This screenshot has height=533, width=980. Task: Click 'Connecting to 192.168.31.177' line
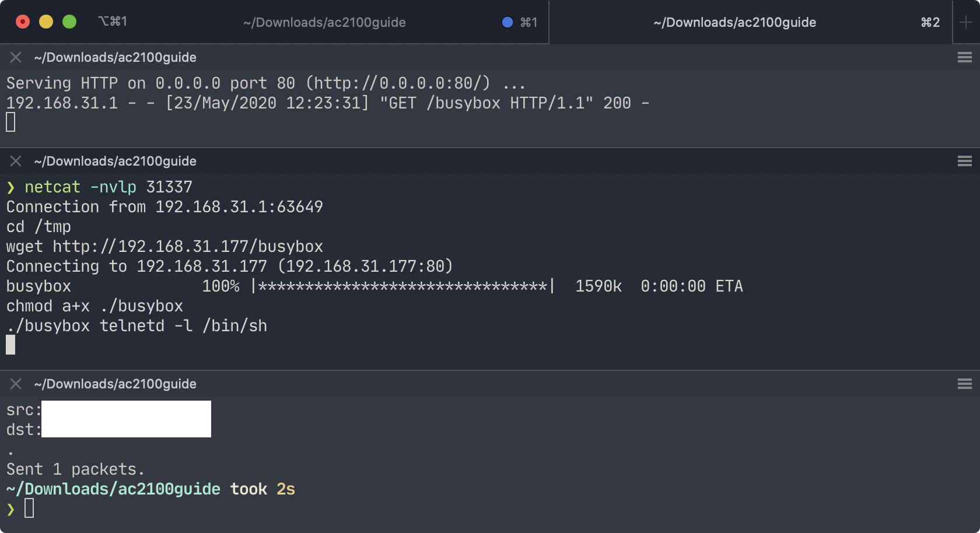pos(230,266)
